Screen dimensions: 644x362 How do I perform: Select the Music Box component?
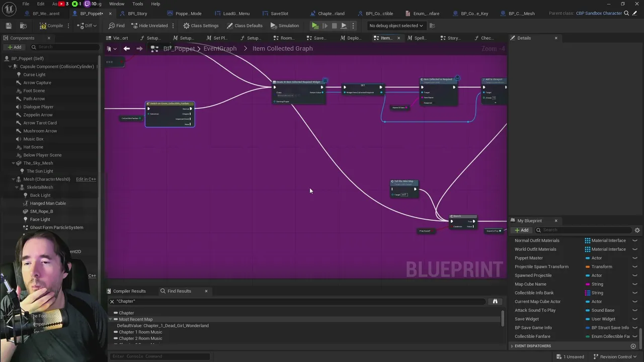(x=33, y=139)
